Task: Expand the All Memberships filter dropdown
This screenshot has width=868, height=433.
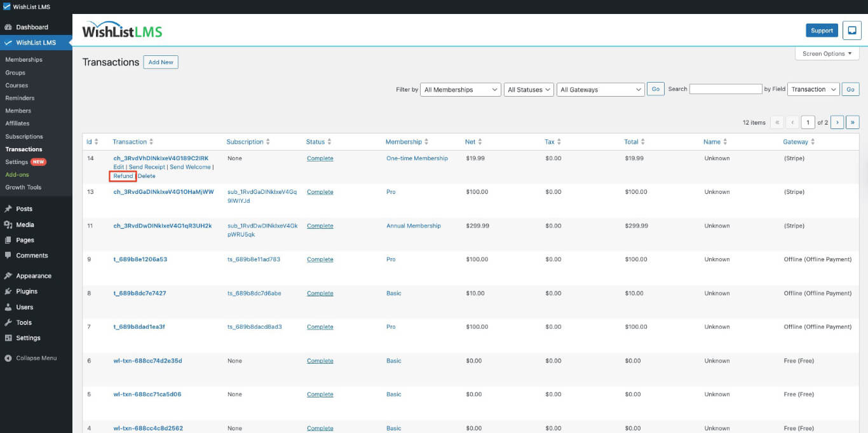Action: tap(460, 90)
